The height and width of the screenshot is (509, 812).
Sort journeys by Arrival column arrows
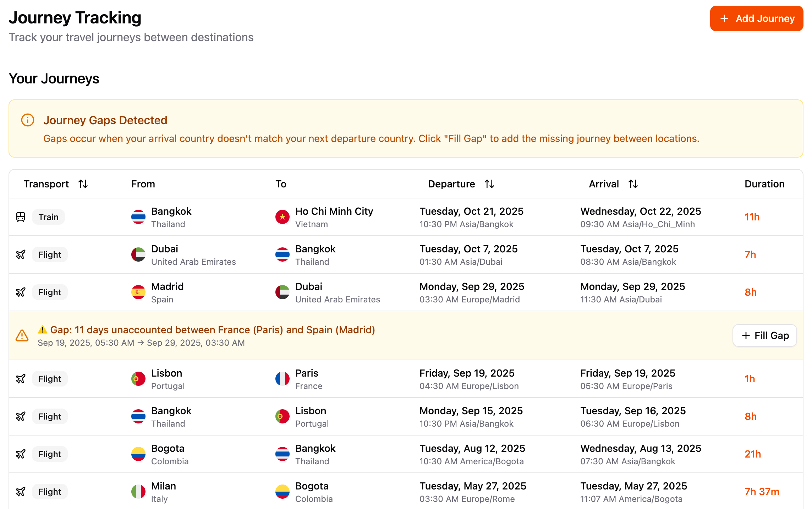coord(633,184)
